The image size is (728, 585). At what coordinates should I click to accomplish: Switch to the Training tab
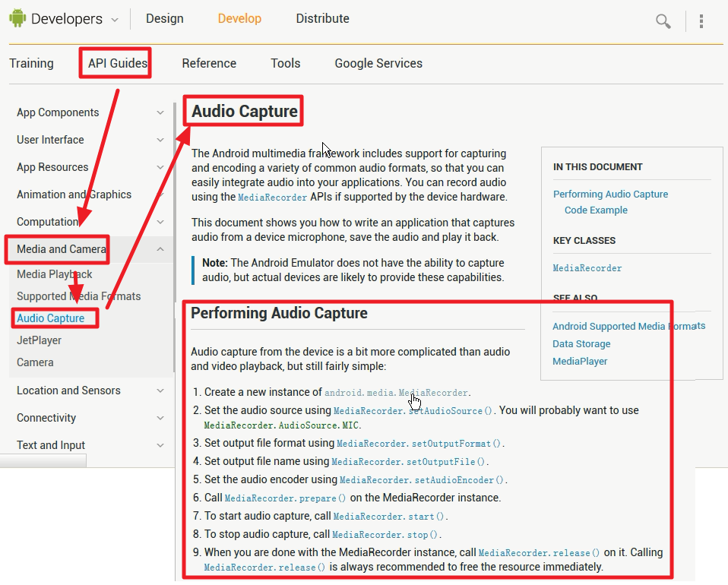[x=32, y=63]
